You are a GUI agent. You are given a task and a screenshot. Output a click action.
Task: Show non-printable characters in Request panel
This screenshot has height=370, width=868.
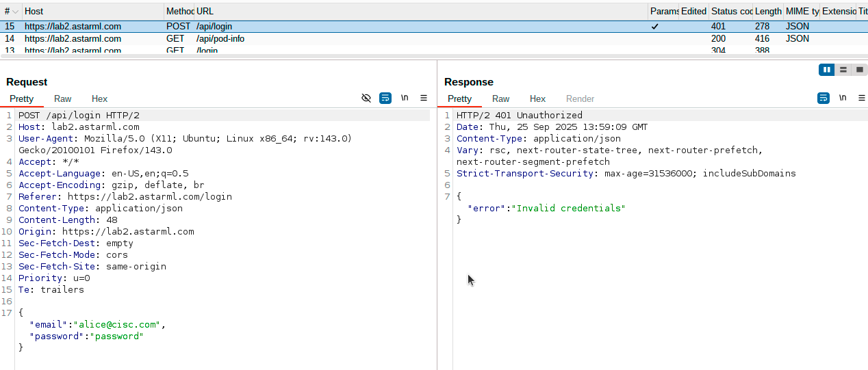click(x=405, y=98)
